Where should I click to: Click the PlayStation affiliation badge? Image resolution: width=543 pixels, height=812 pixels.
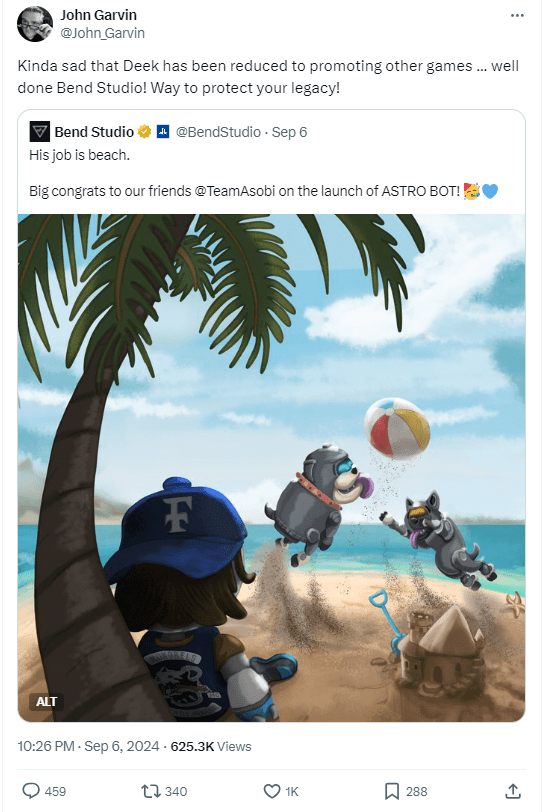click(163, 132)
